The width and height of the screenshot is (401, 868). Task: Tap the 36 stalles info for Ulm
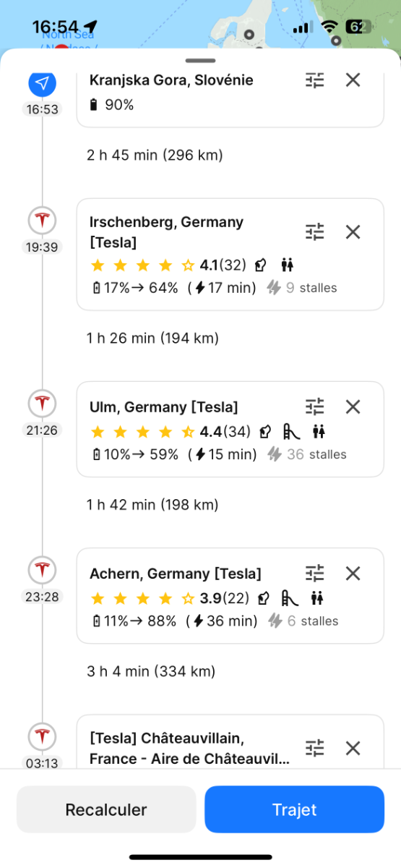coord(307,454)
